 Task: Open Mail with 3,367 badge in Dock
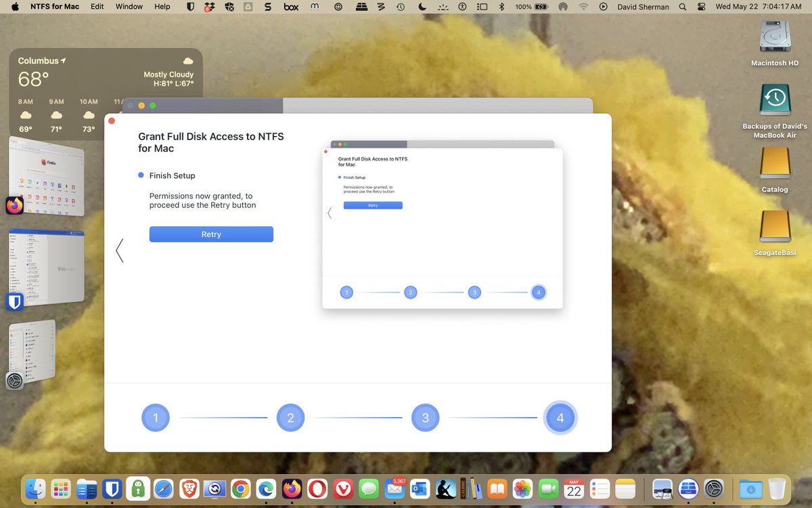[x=394, y=489]
